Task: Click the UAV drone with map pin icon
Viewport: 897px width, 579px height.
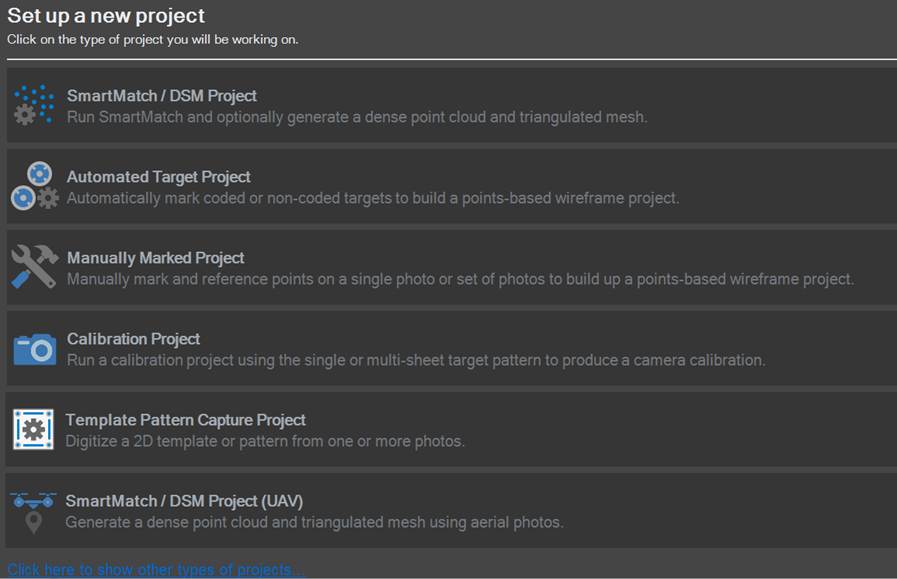Action: pos(34,511)
